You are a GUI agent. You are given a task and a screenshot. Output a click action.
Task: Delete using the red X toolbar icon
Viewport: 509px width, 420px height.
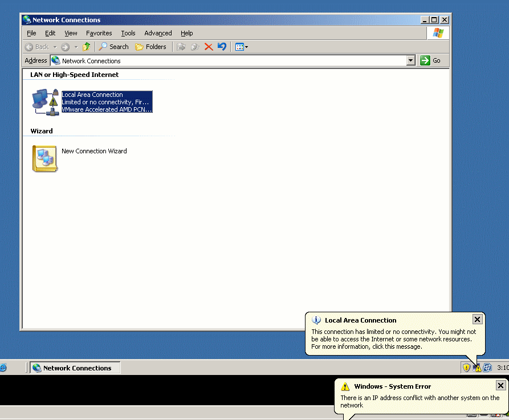pyautogui.click(x=208, y=47)
